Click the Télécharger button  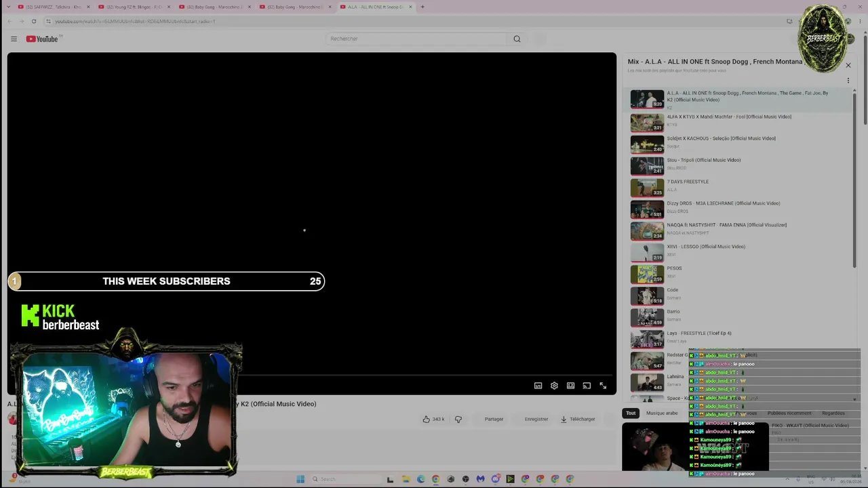(x=578, y=419)
